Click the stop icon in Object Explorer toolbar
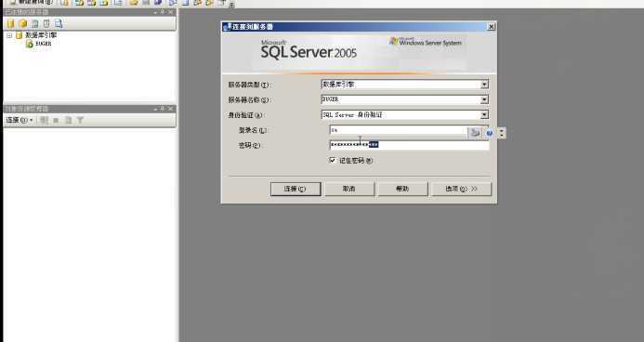 click(x=56, y=120)
